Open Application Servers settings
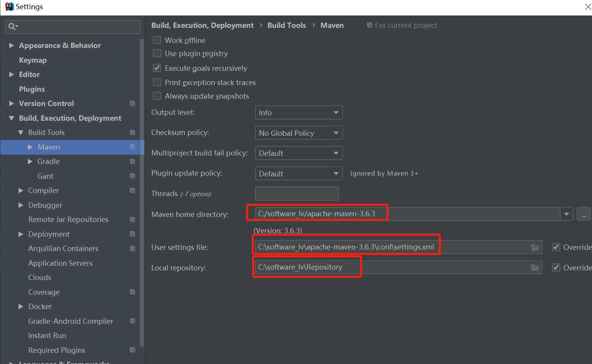592x364 pixels. click(60, 263)
